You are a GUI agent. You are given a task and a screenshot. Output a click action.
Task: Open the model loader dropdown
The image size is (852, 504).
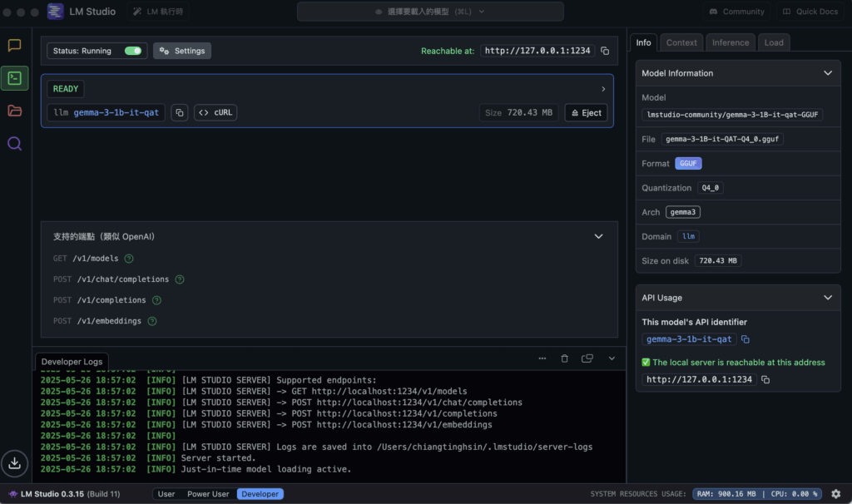point(430,12)
